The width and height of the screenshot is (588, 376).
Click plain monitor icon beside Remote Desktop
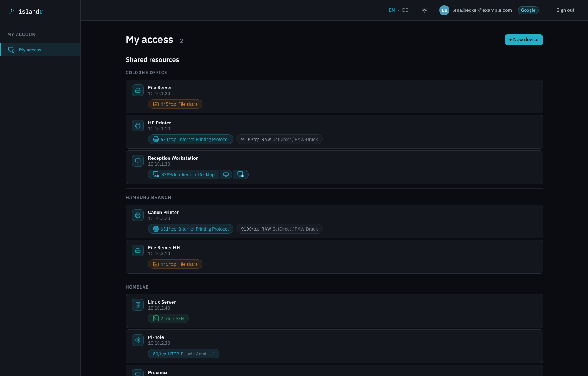(x=226, y=175)
